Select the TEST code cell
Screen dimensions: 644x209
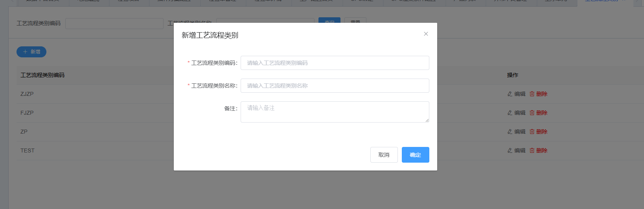[28, 150]
